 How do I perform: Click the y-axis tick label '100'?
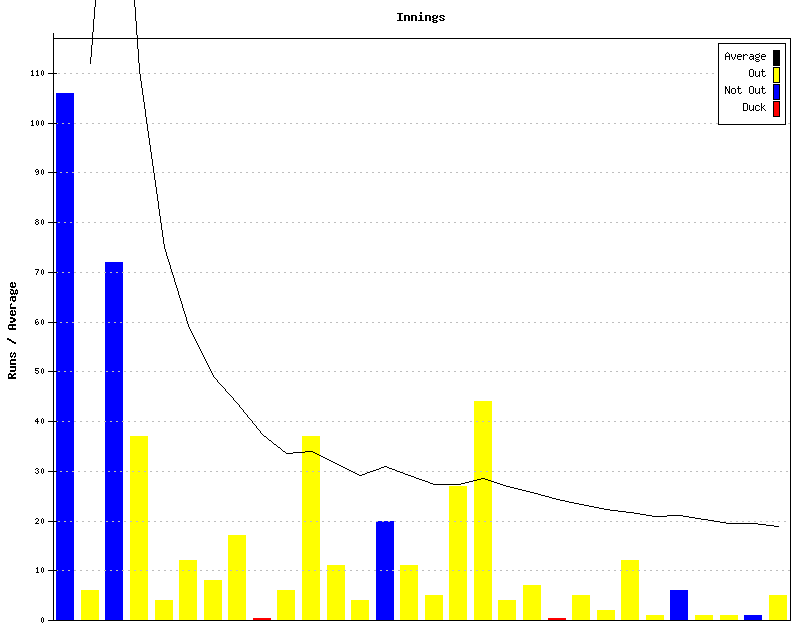tap(37, 124)
